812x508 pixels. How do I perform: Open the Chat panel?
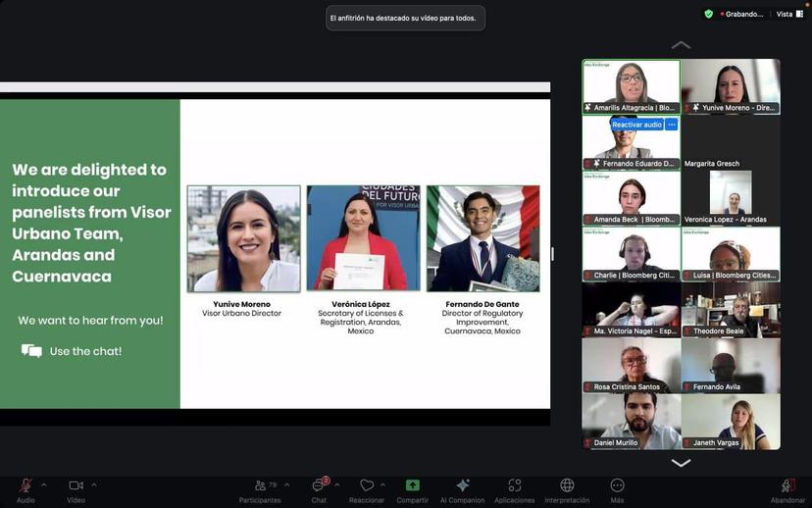click(x=319, y=486)
